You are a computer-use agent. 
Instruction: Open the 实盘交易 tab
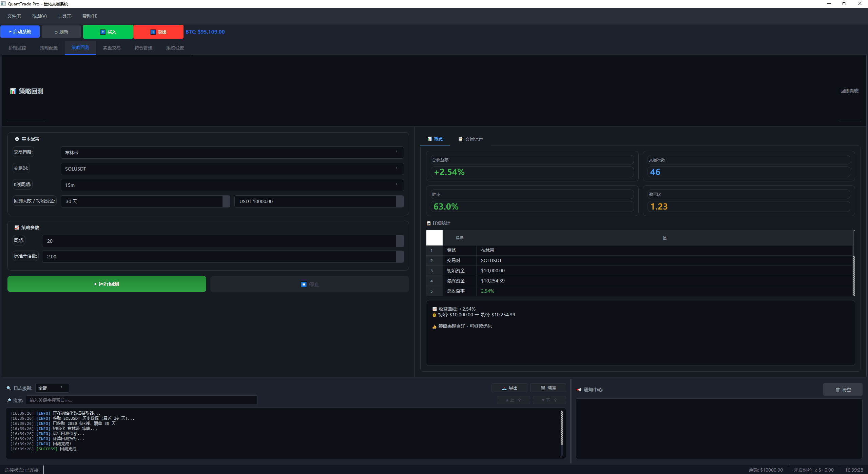click(x=112, y=48)
